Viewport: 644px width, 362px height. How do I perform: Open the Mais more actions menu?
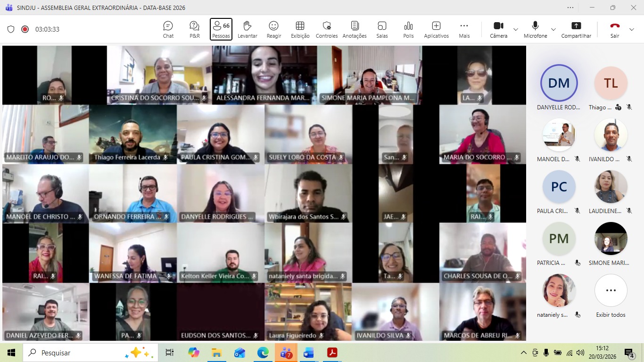[464, 29]
